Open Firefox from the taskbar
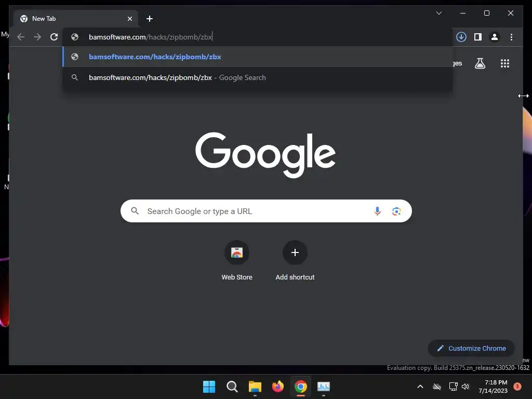This screenshot has width=532, height=399. (x=278, y=387)
